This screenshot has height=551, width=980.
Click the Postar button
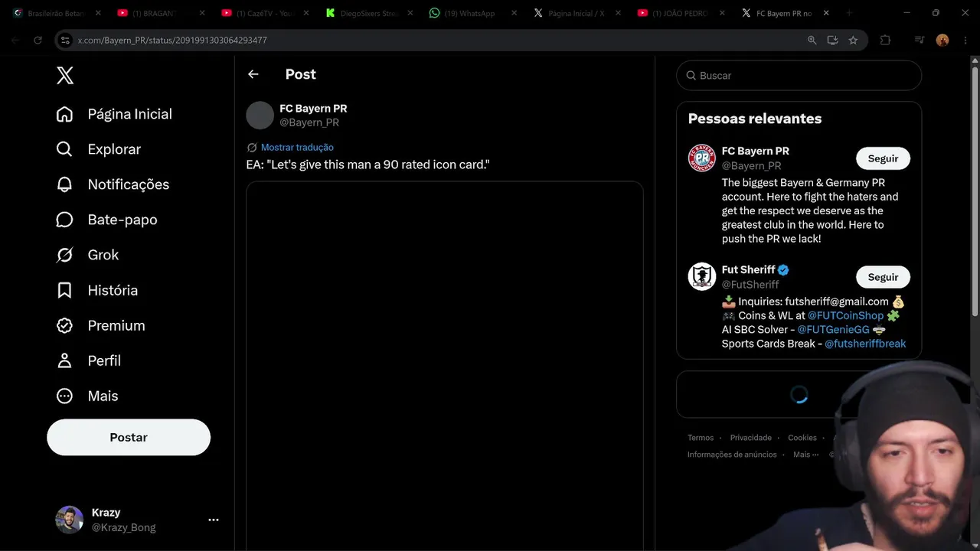tap(129, 437)
